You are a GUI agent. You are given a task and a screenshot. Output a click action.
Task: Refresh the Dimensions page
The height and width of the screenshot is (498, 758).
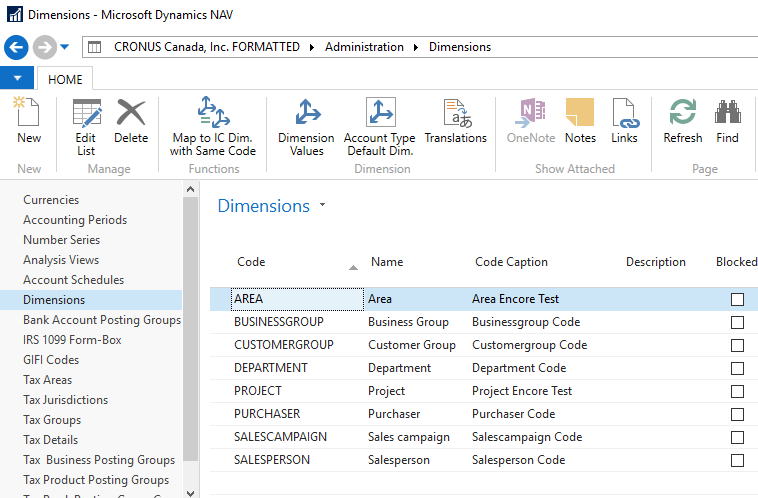(x=683, y=121)
